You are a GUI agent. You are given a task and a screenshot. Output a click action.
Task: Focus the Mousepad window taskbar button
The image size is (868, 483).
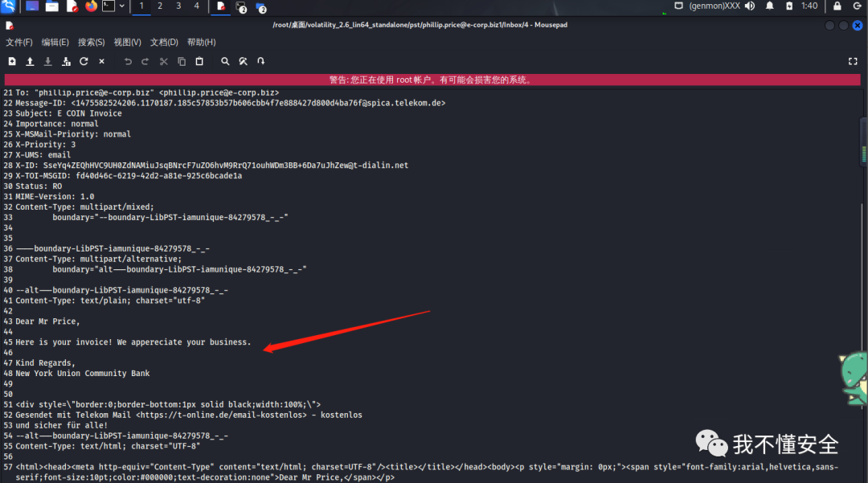[221, 6]
